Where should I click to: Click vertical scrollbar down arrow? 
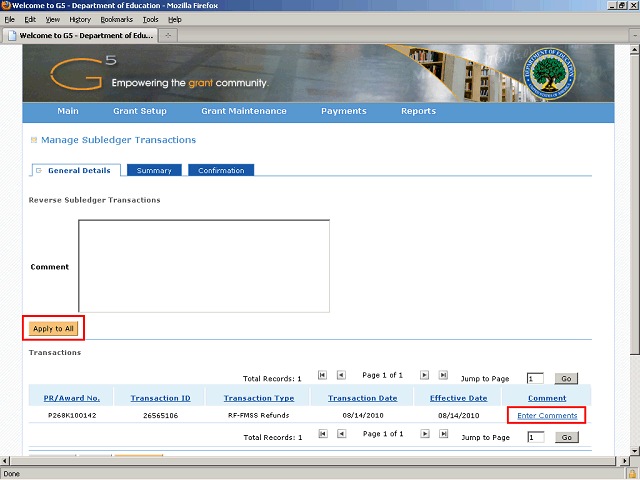635,451
